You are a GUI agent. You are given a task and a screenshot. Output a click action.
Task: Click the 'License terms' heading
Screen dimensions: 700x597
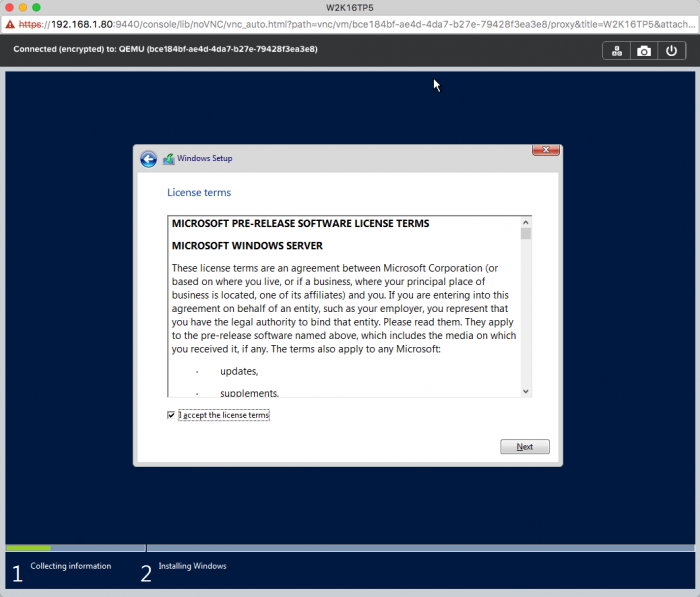[199, 192]
